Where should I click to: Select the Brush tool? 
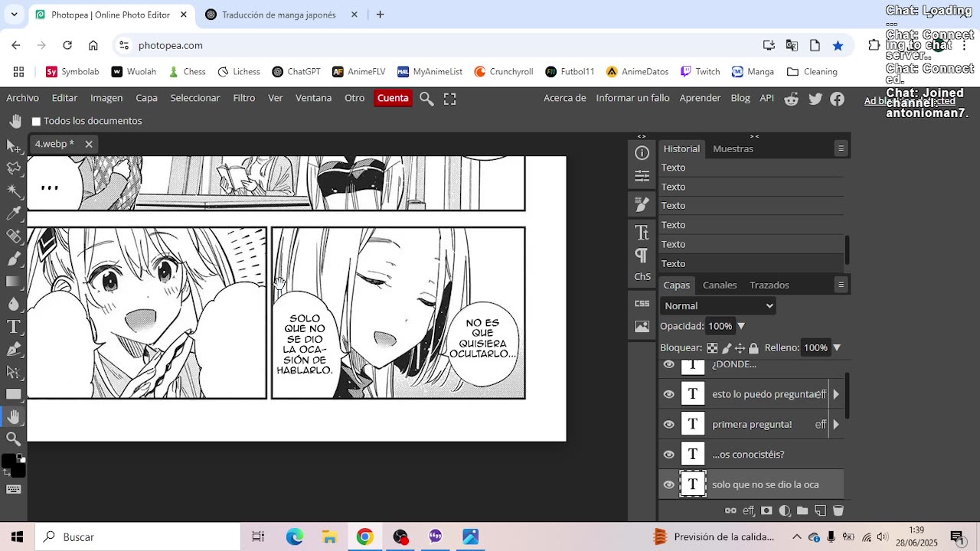[x=13, y=259]
